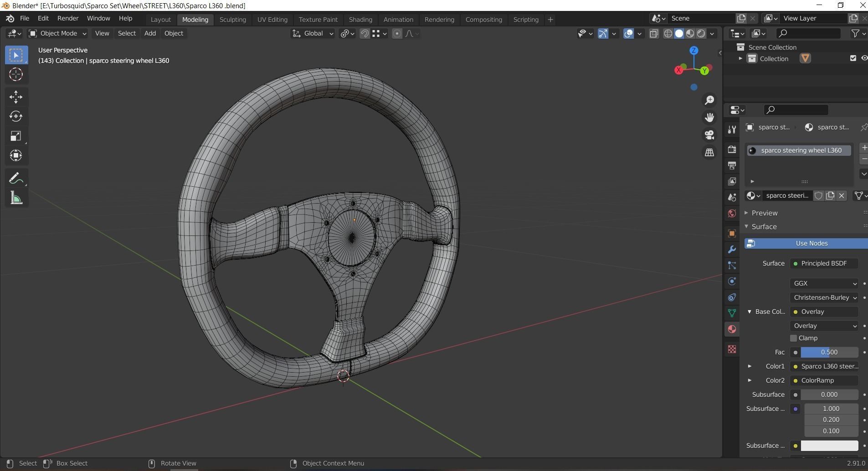Collapse the Base Color input

[x=750, y=312]
